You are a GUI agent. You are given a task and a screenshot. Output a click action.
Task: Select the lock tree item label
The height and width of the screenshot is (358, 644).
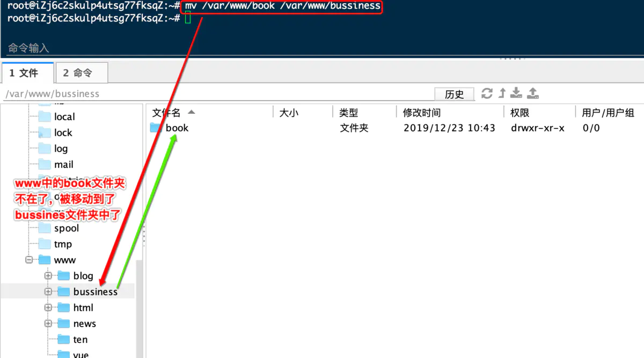(x=63, y=133)
